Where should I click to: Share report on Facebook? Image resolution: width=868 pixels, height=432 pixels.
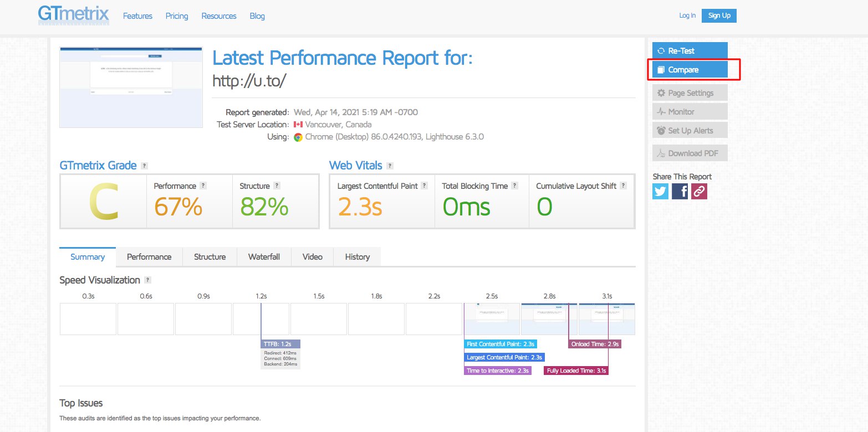680,191
